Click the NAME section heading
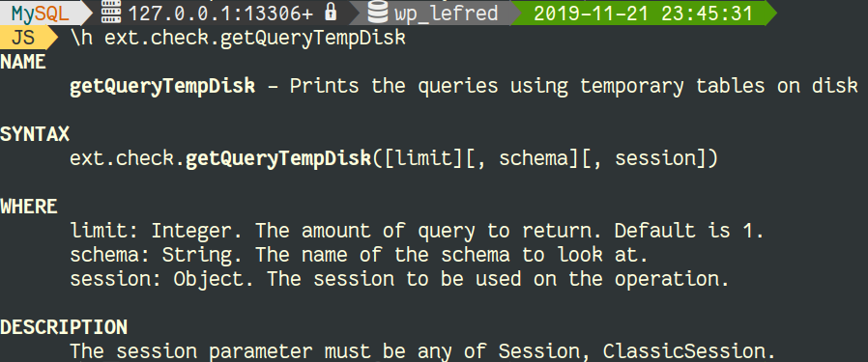868x362 pixels. [x=23, y=63]
